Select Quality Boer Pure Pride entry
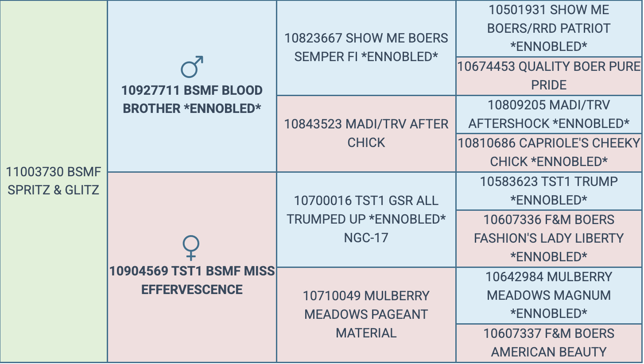Screen dimensions: 644x364 click(548, 75)
